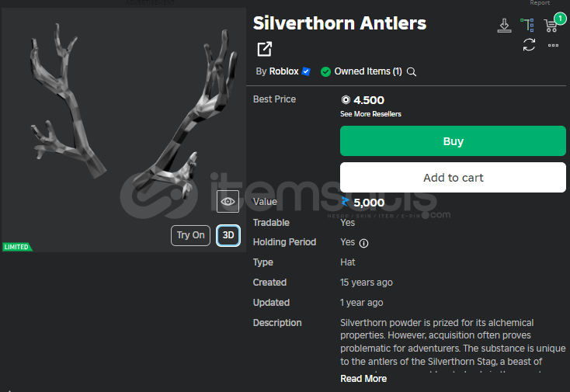Image resolution: width=570 pixels, height=392 pixels.
Task: Click the antlers 3D preview thumbnail
Action: pos(123,130)
